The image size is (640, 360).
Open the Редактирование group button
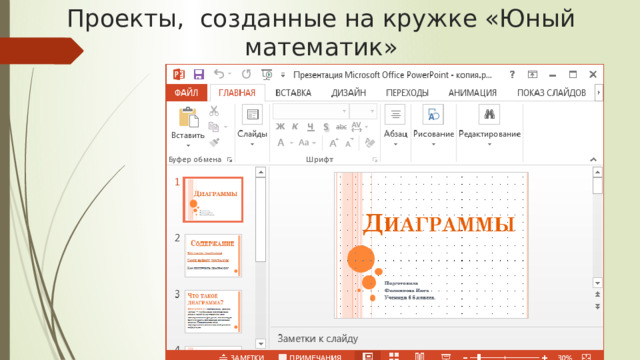click(489, 125)
